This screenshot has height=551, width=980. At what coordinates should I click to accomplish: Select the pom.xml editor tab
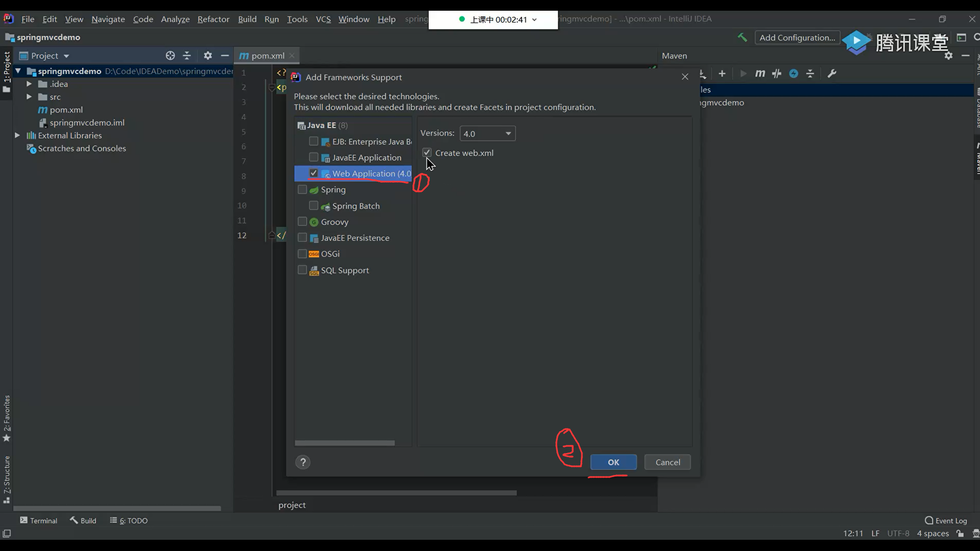(267, 56)
